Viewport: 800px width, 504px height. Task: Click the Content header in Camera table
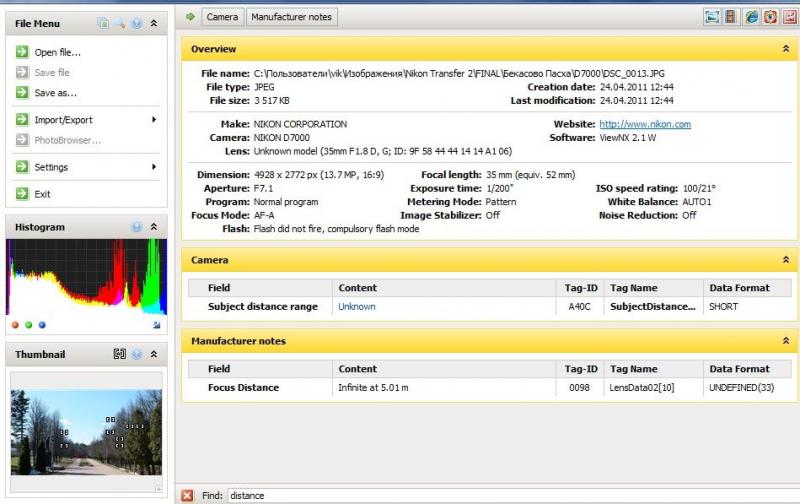(444, 288)
